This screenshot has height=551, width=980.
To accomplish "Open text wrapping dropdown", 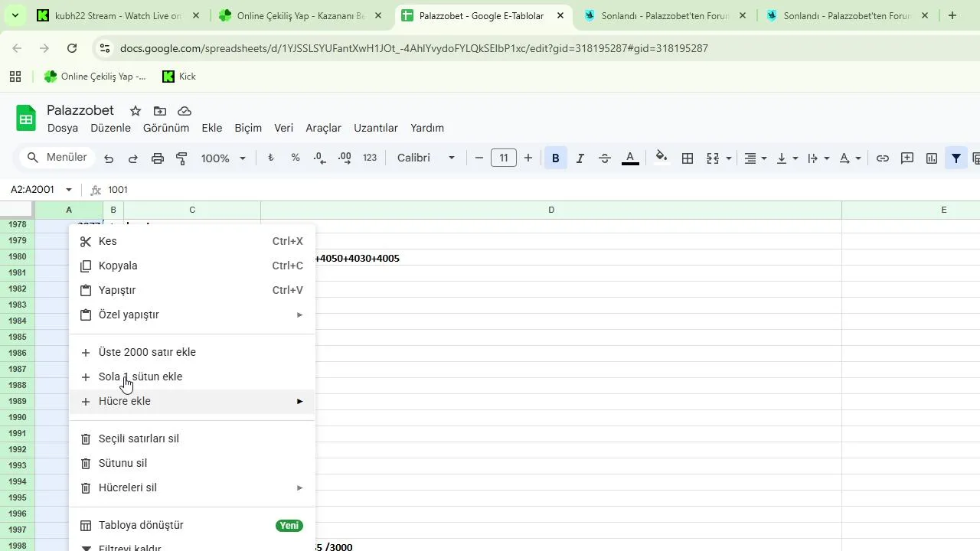I will tap(818, 158).
